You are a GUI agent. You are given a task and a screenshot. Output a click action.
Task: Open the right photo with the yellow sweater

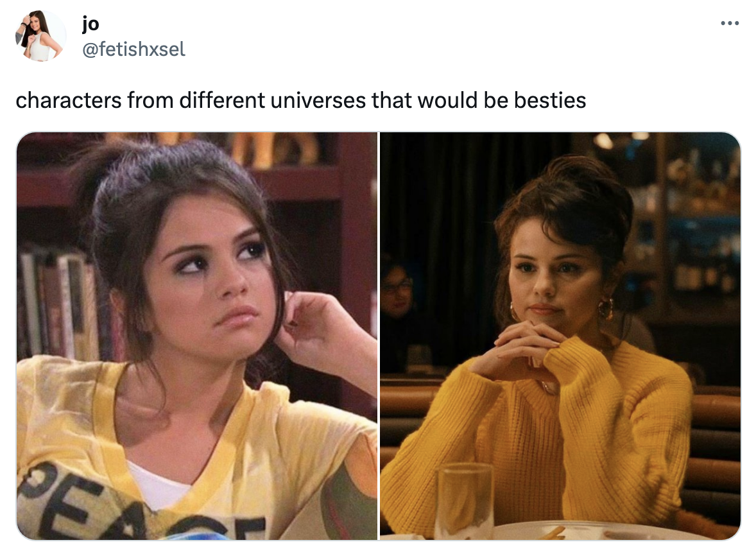tap(560, 336)
